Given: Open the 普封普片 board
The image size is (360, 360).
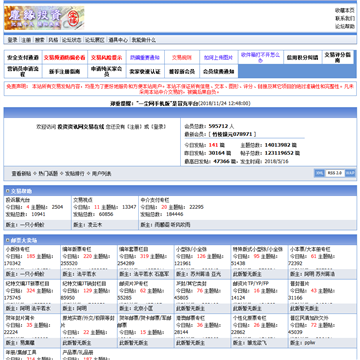Looking at the screenshot, I should point(299,284).
